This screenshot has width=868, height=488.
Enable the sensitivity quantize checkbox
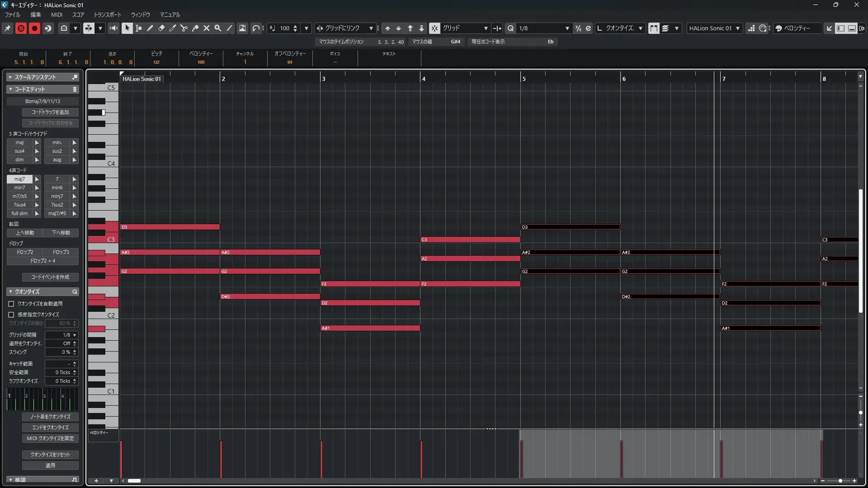click(x=11, y=315)
